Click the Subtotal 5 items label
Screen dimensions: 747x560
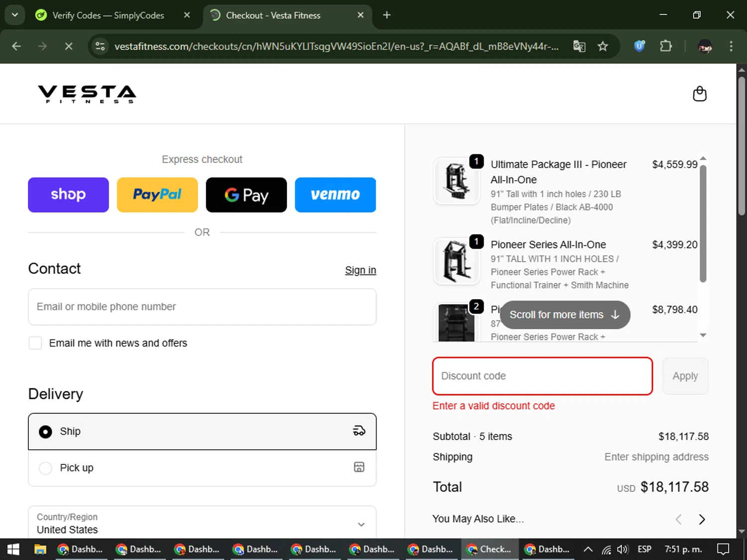(472, 437)
